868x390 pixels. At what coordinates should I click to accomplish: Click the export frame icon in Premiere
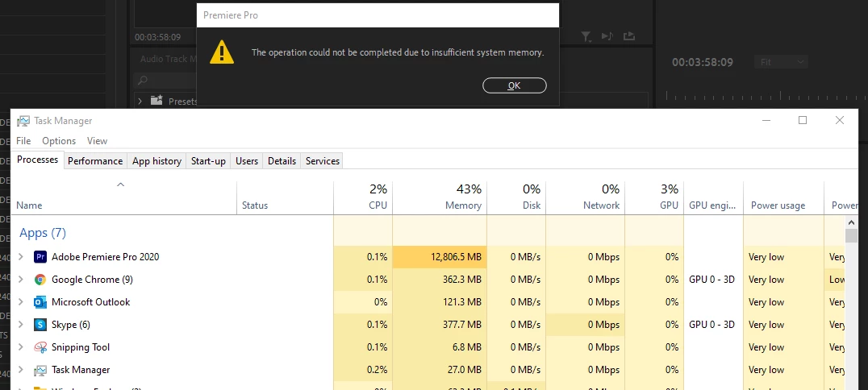(629, 36)
